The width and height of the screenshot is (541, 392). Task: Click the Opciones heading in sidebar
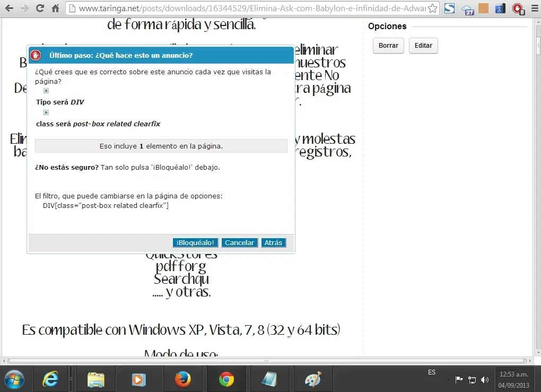pos(387,26)
